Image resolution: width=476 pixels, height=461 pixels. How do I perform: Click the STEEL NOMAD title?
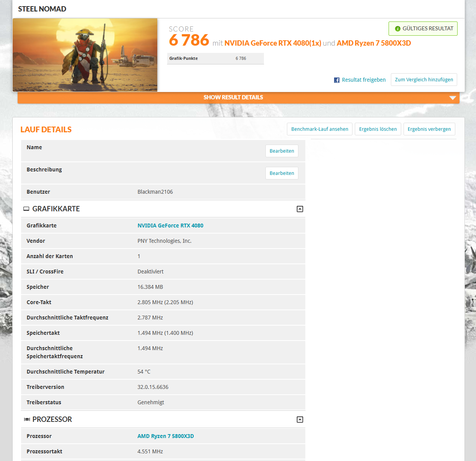tap(42, 9)
